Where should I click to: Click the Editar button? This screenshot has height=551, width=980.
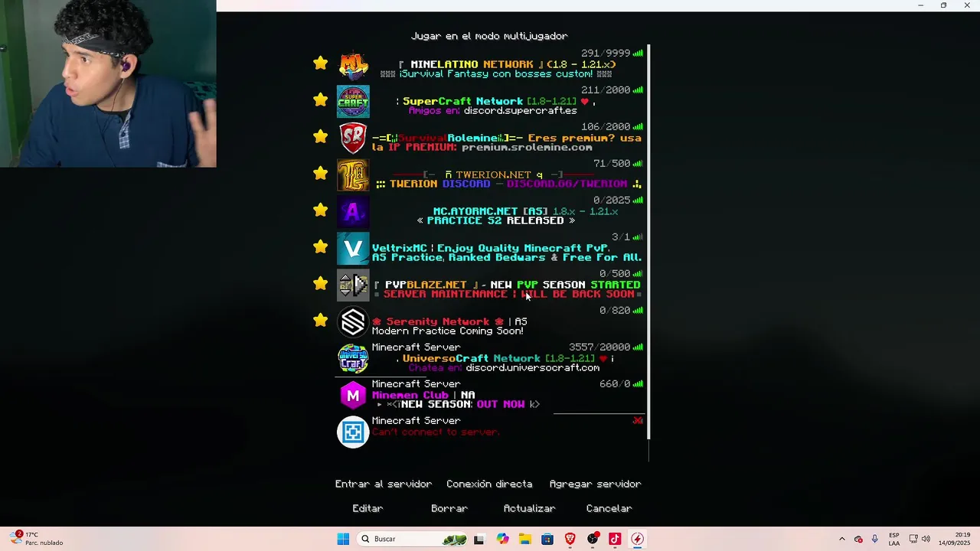pyautogui.click(x=367, y=508)
